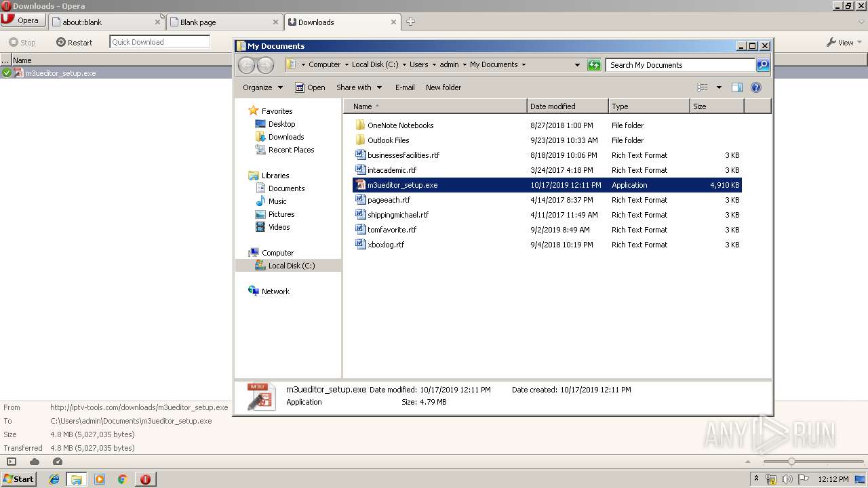The height and width of the screenshot is (488, 868).
Task: Select OneNote Notebooks folder
Action: (x=400, y=125)
